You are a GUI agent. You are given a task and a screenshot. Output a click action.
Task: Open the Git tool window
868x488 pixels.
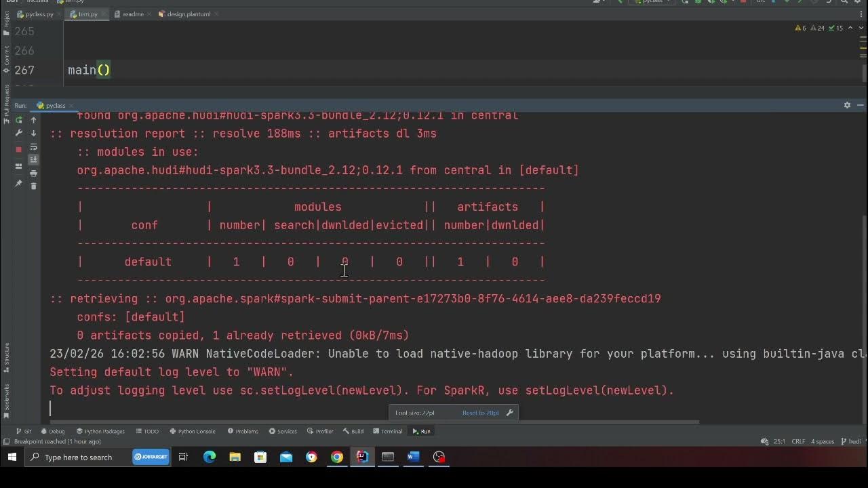pos(24,431)
